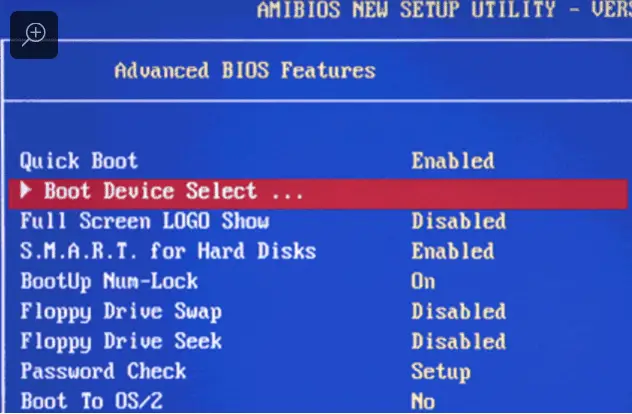The image size is (632, 414).
Task: Toggle Full Screen LOGO Show Disabled value
Action: tap(458, 221)
